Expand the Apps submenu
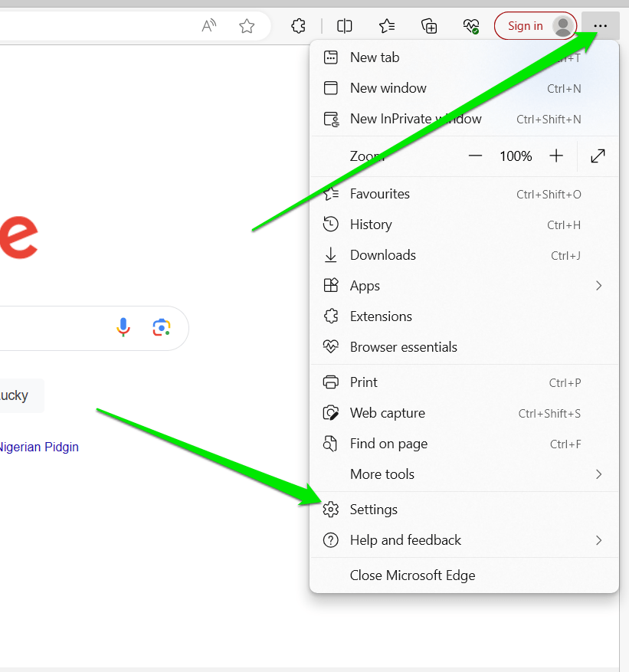 click(x=464, y=286)
